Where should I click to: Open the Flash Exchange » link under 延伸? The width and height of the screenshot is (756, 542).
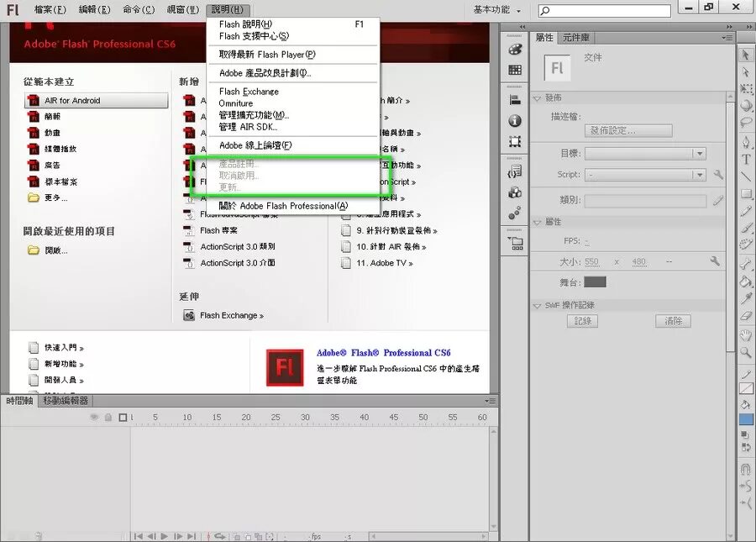pos(232,315)
